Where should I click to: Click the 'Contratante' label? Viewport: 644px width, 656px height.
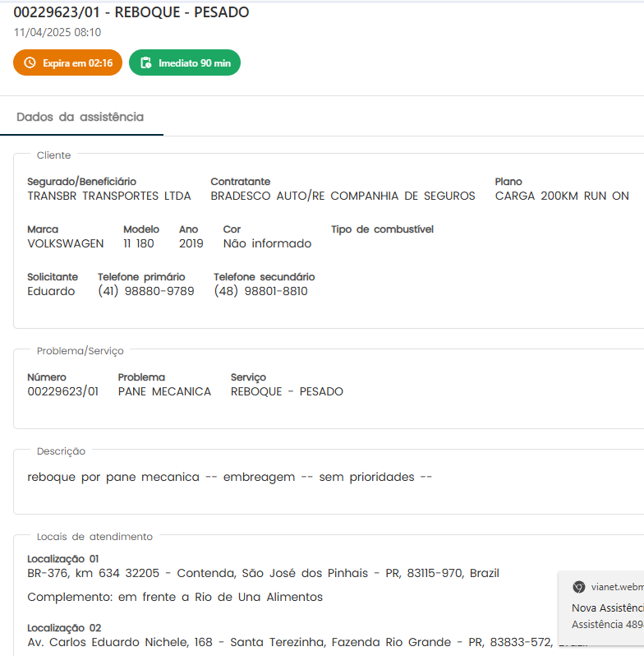click(x=241, y=182)
